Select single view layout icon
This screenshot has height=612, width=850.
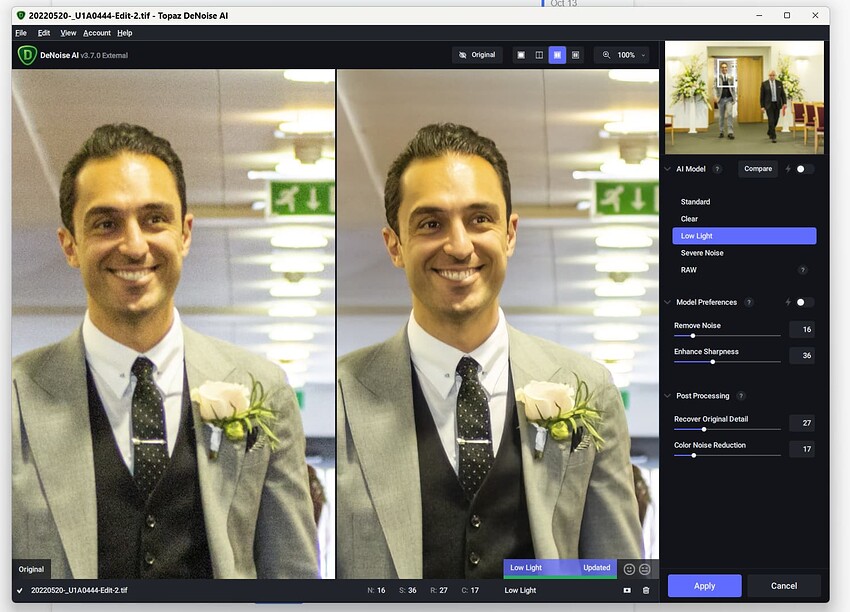point(521,55)
